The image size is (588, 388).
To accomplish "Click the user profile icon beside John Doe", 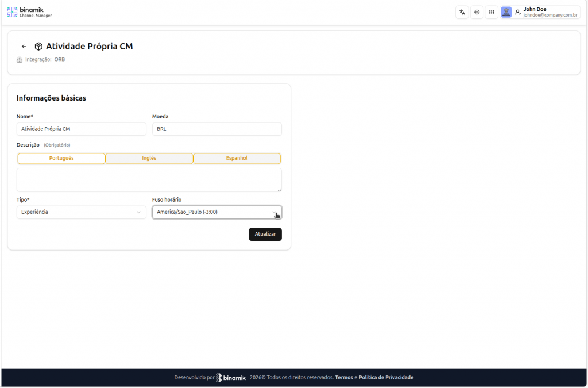I will pos(518,12).
